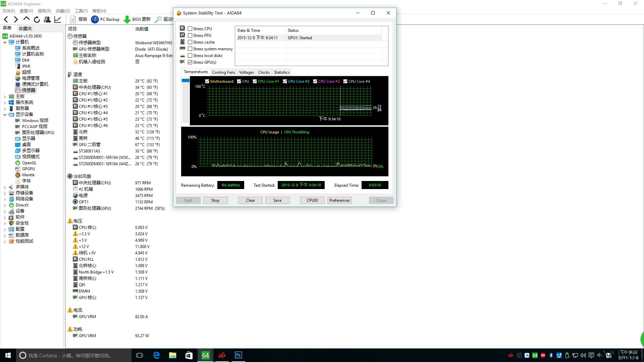Expand the 存储设备 storage tree node

pyautogui.click(x=5, y=193)
